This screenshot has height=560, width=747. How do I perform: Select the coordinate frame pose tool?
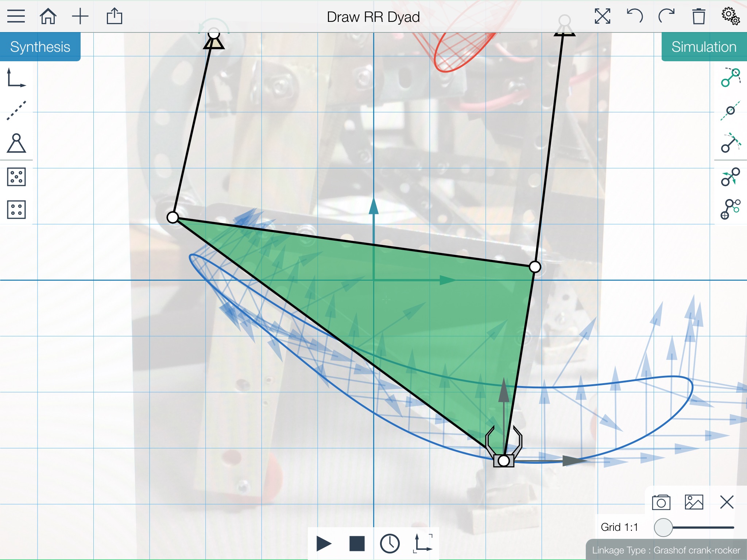pos(16,78)
